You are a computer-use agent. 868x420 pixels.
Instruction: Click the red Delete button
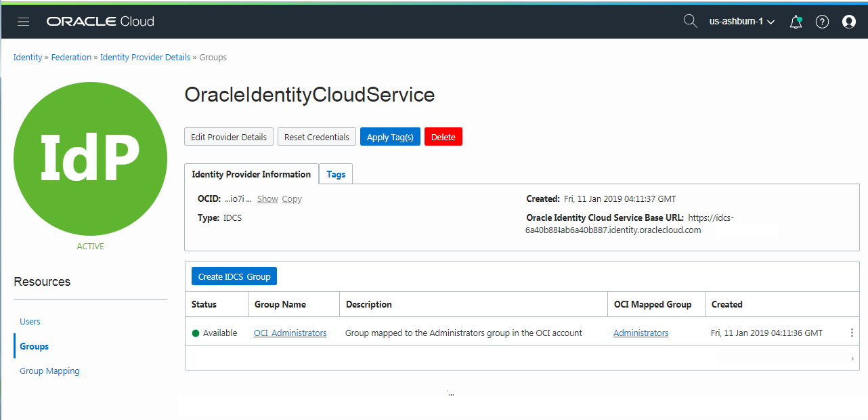(x=443, y=136)
